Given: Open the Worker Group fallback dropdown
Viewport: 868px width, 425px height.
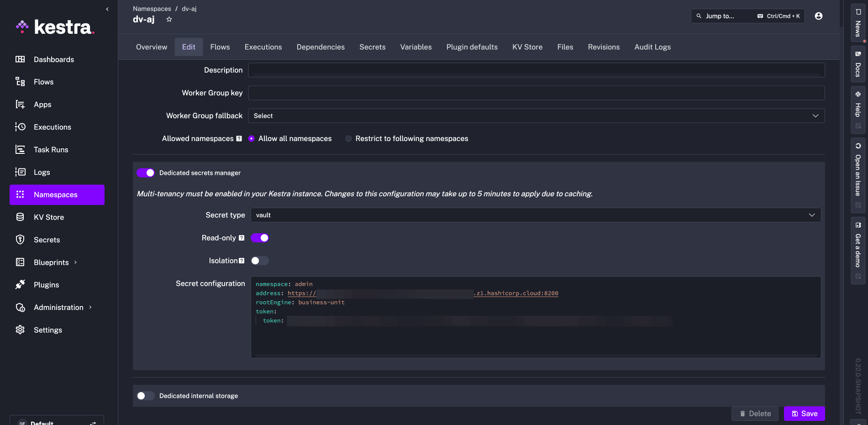Looking at the screenshot, I should point(536,116).
